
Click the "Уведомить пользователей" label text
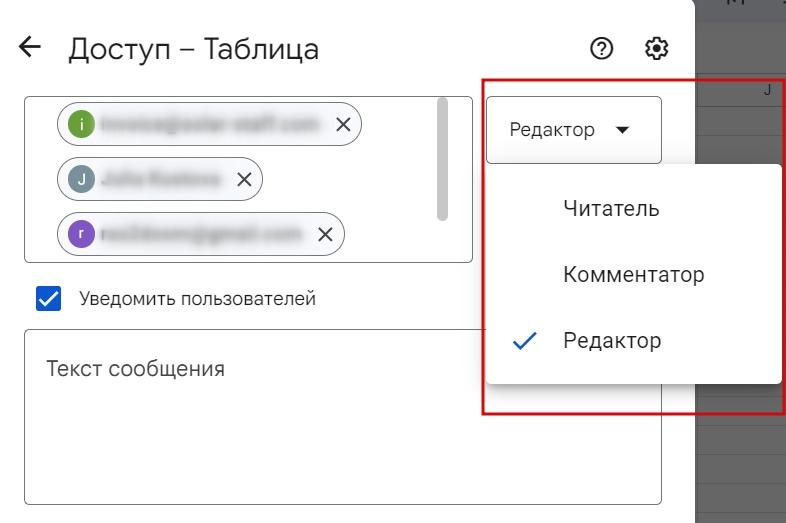pyautogui.click(x=197, y=298)
